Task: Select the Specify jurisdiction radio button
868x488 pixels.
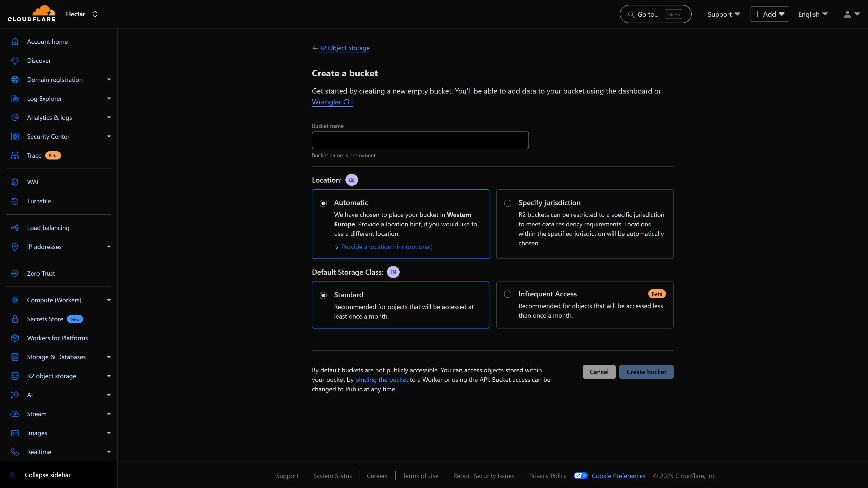Action: pyautogui.click(x=507, y=203)
